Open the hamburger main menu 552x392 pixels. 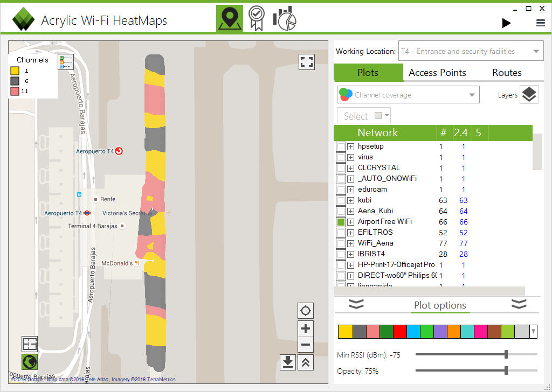coord(540,23)
